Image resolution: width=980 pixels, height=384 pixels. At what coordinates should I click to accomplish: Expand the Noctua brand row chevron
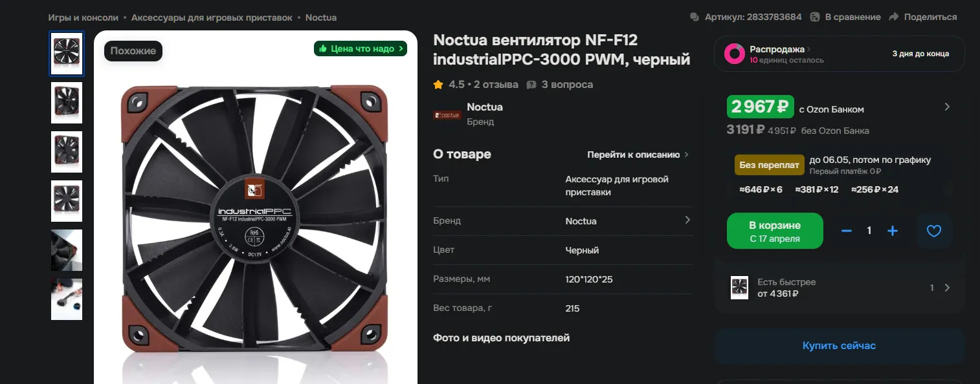(687, 220)
